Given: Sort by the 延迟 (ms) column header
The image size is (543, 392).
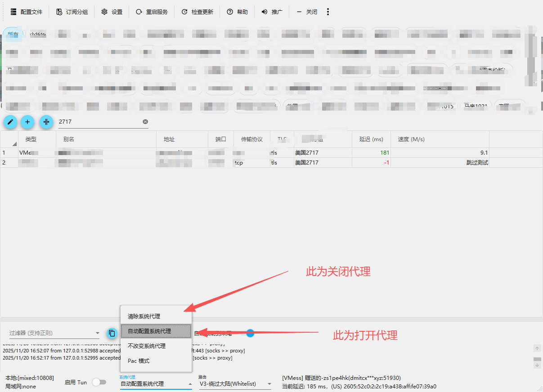Looking at the screenshot, I should [371, 139].
